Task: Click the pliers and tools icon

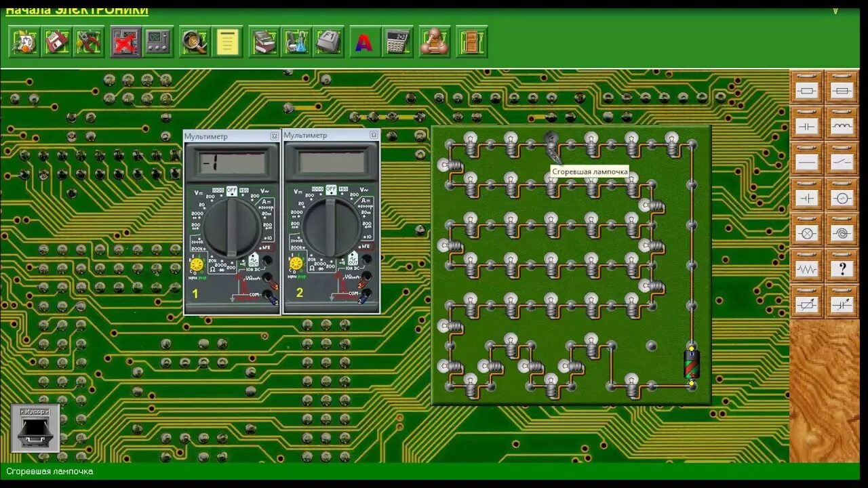Action: pos(89,43)
